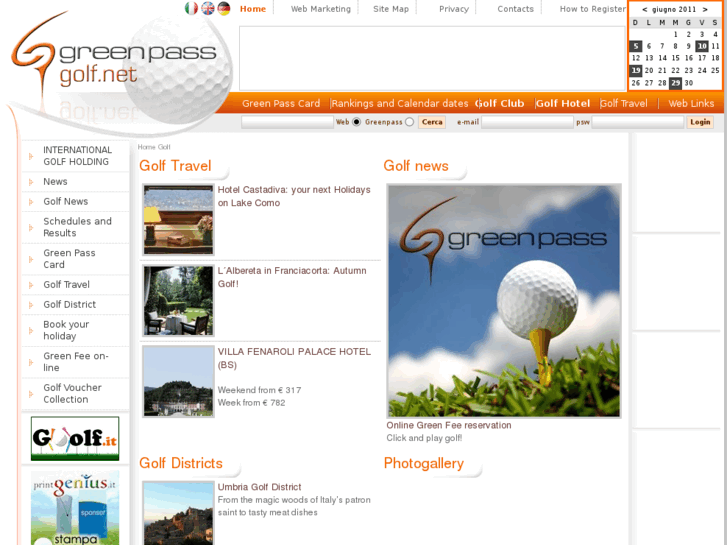This screenshot has height=545, width=727.
Task: Click 'Week from € 782' price text
Action: point(252,403)
